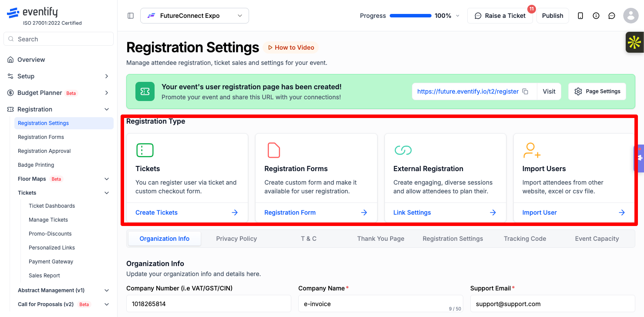Click the info circle icon in header
Screen dimensions: 644x317
(596, 16)
